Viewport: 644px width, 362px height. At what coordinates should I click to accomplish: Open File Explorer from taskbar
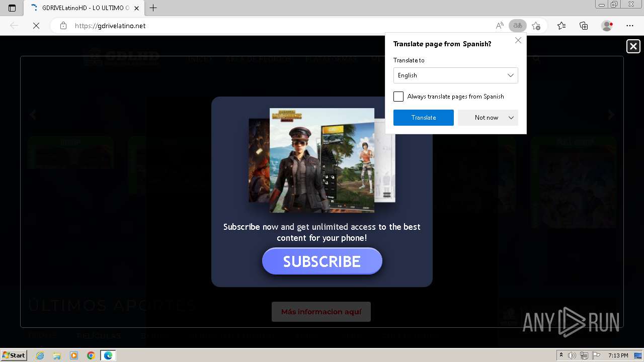(x=57, y=355)
